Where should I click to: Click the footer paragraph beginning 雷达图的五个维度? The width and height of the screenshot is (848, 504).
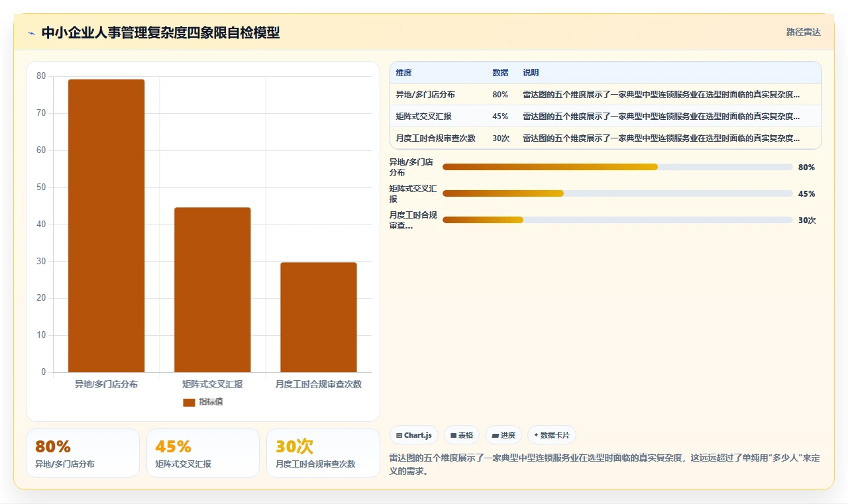[x=605, y=464]
